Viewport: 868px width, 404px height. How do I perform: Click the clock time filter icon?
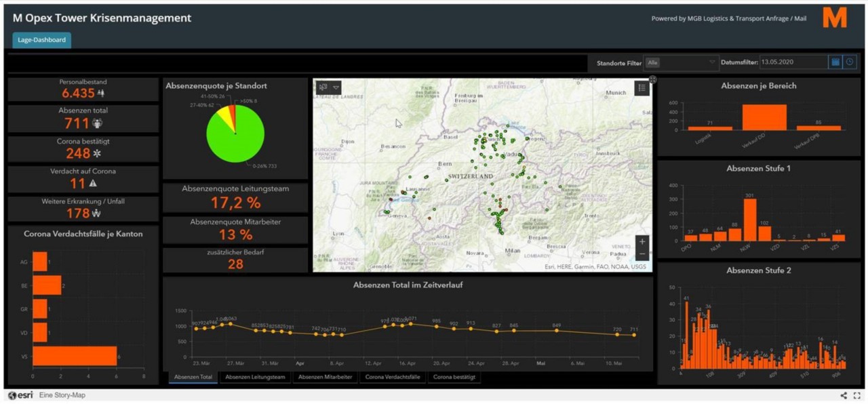click(850, 62)
